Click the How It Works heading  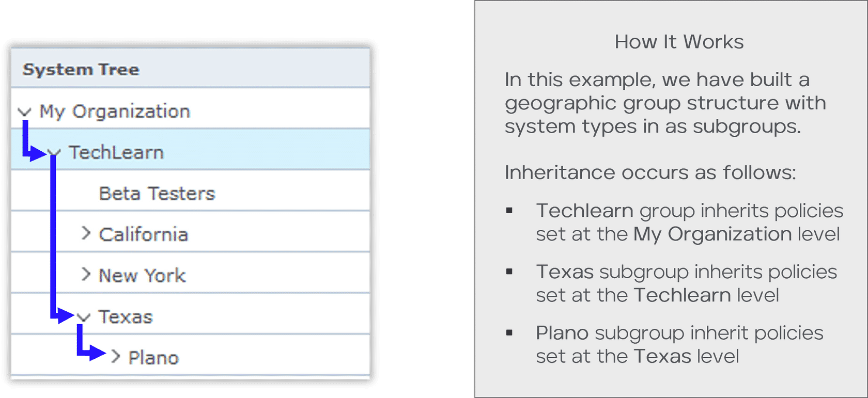pyautogui.click(x=679, y=42)
